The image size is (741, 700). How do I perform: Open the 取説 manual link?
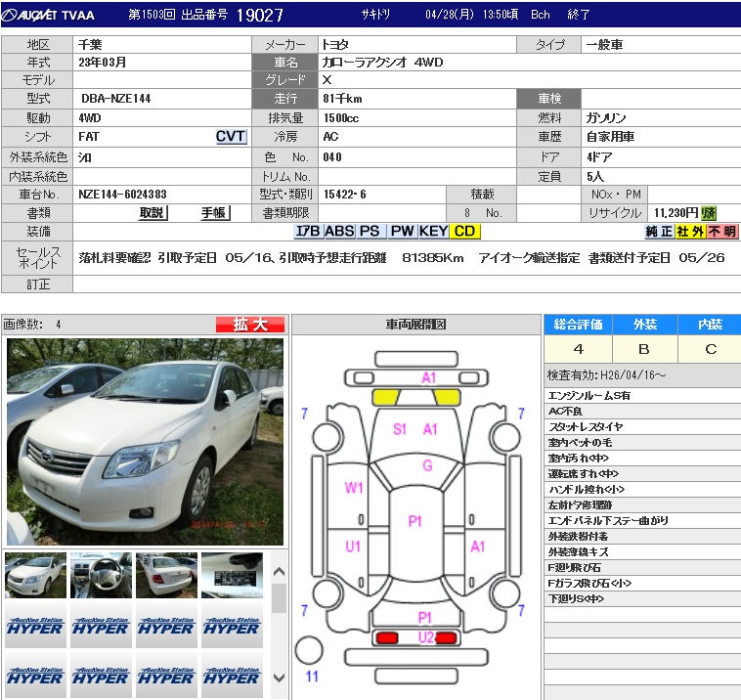click(152, 213)
